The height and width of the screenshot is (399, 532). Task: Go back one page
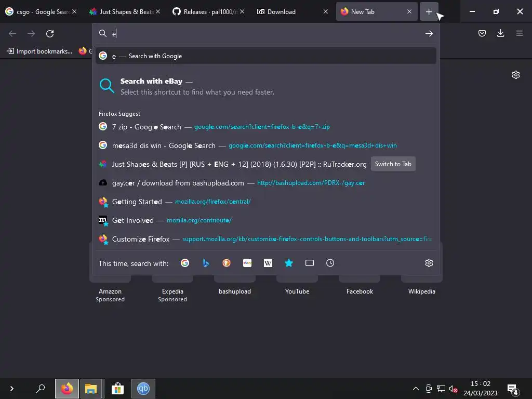pyautogui.click(x=12, y=34)
